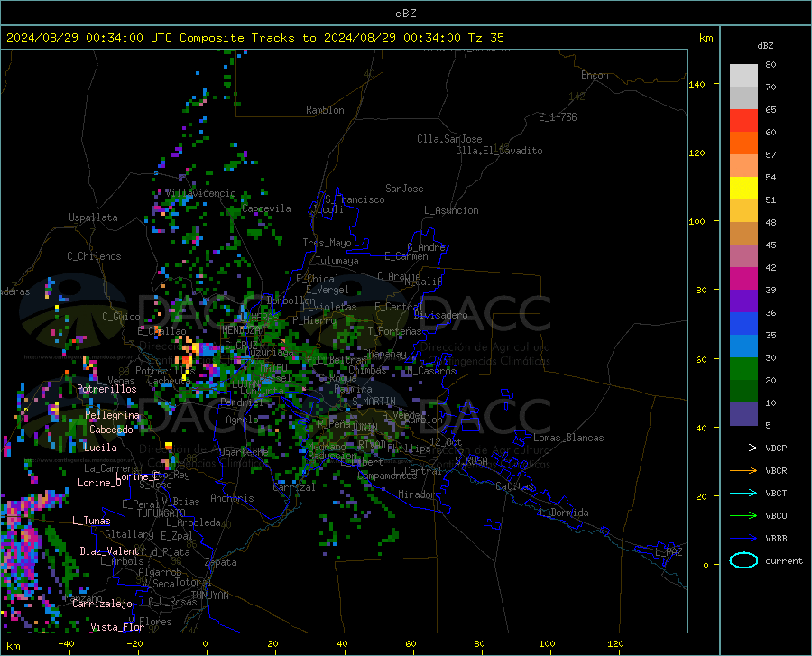Click the TUNUYAN map label

[209, 596]
